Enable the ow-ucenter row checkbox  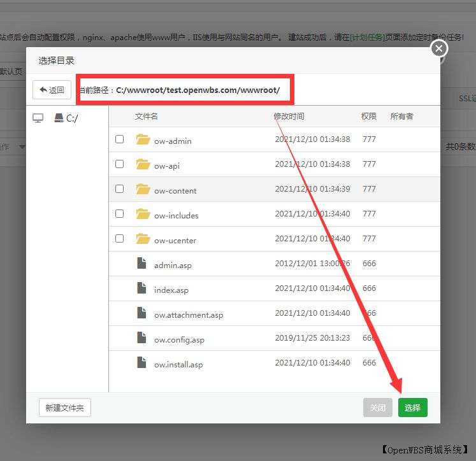pos(119,239)
